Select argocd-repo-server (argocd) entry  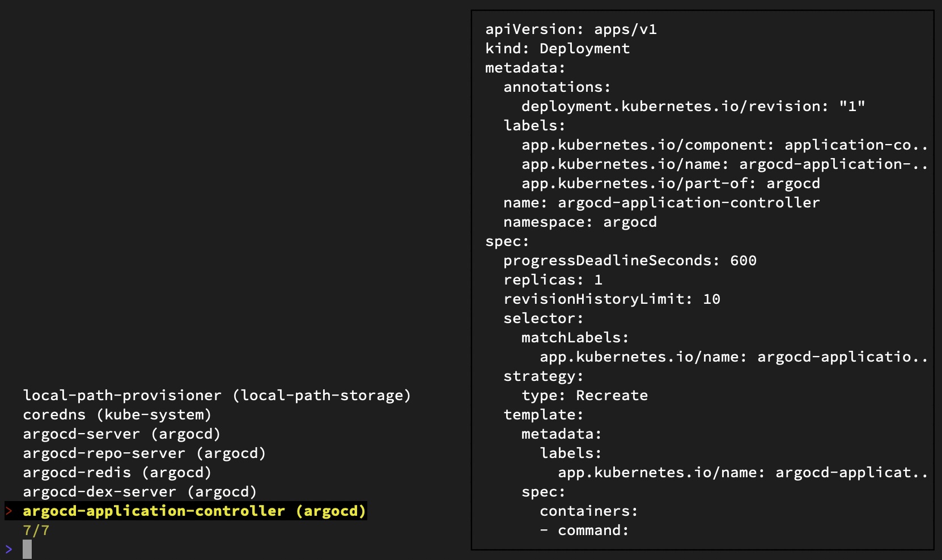[144, 453]
